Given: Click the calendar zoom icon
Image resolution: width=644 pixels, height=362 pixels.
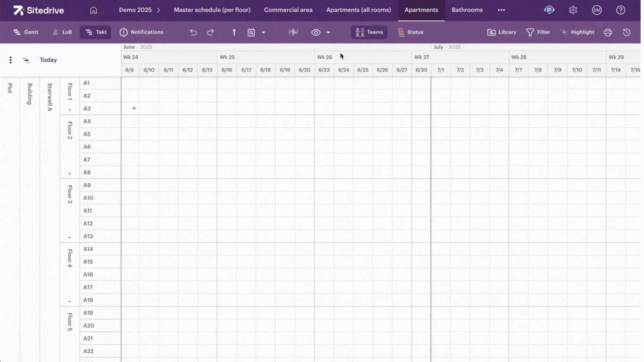Looking at the screenshot, I should tap(251, 32).
